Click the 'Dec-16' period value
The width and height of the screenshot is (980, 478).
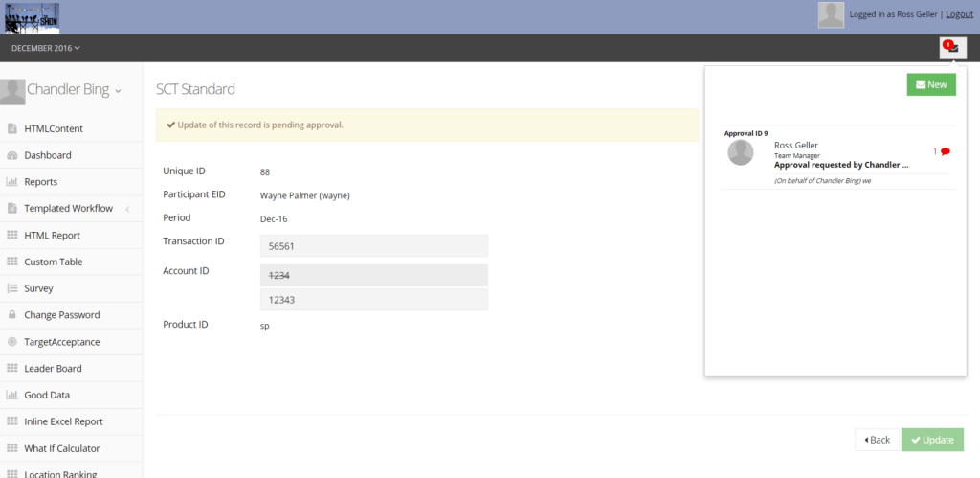tap(274, 219)
